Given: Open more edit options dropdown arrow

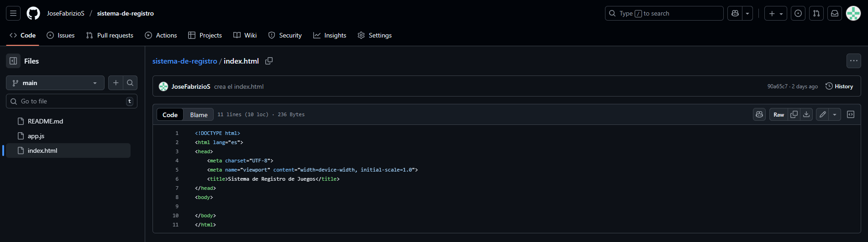Looking at the screenshot, I should [x=835, y=114].
